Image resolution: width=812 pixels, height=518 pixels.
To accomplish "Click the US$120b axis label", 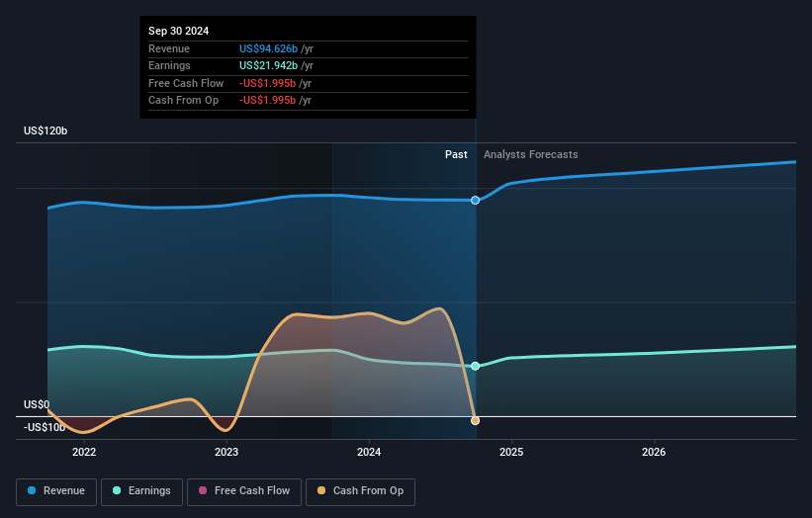I will pyautogui.click(x=45, y=130).
